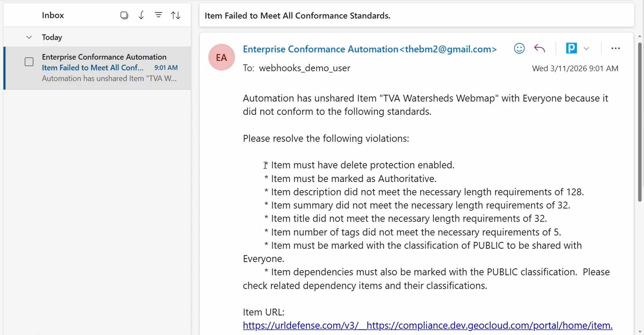
Task: Open the Item URL urldefense link
Action: coord(427,325)
